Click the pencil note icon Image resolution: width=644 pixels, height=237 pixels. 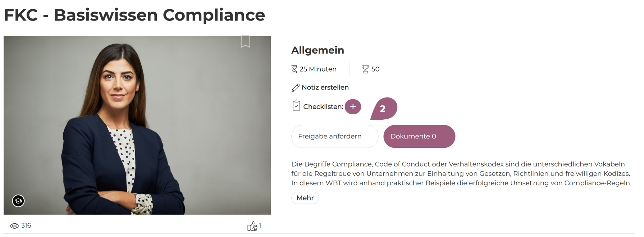click(296, 88)
